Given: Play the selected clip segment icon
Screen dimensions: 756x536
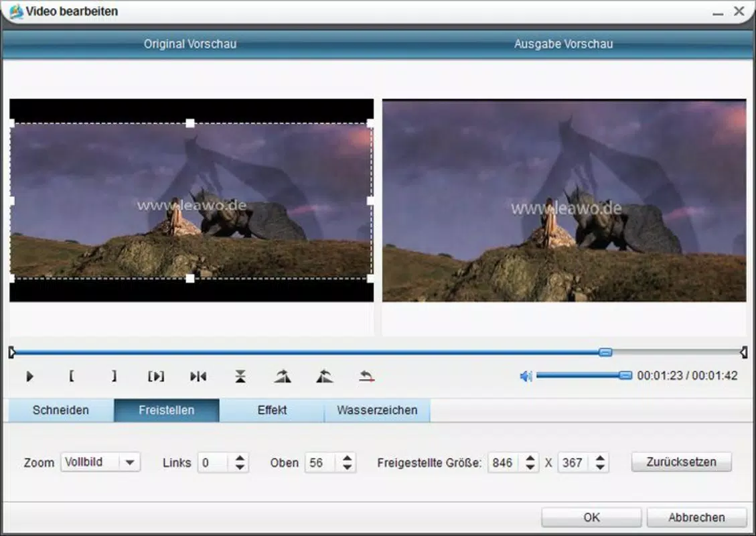Looking at the screenshot, I should point(156,377).
